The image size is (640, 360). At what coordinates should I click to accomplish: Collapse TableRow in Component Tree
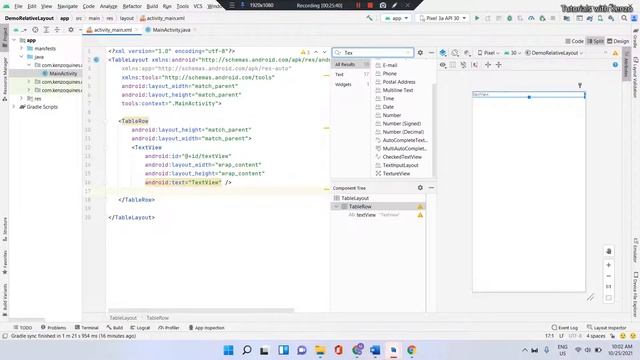(x=337, y=207)
